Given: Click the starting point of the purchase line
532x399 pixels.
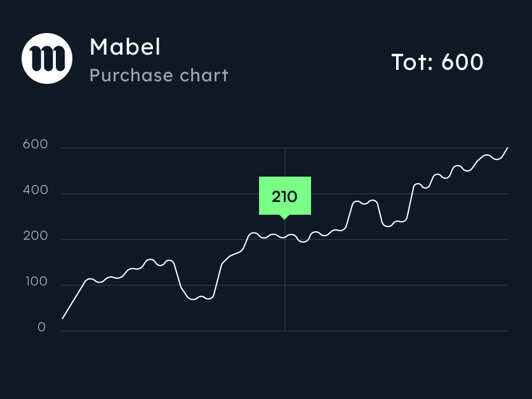Looking at the screenshot, I should pos(62,318).
